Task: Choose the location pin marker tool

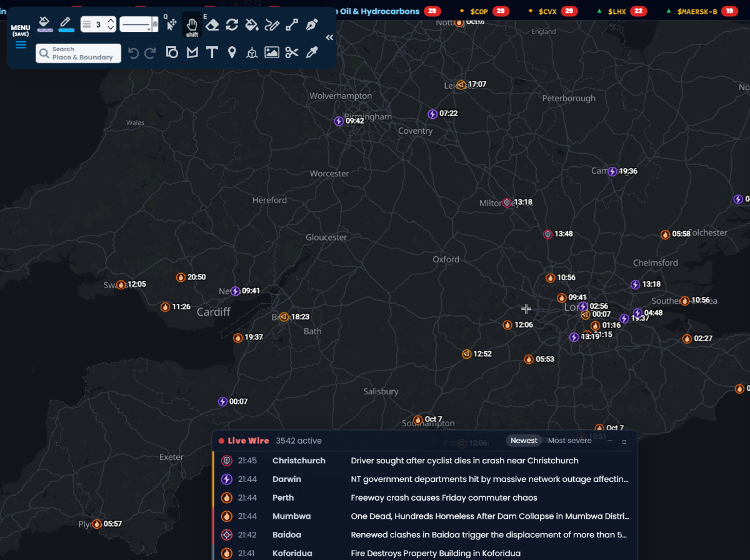Action: tap(232, 52)
